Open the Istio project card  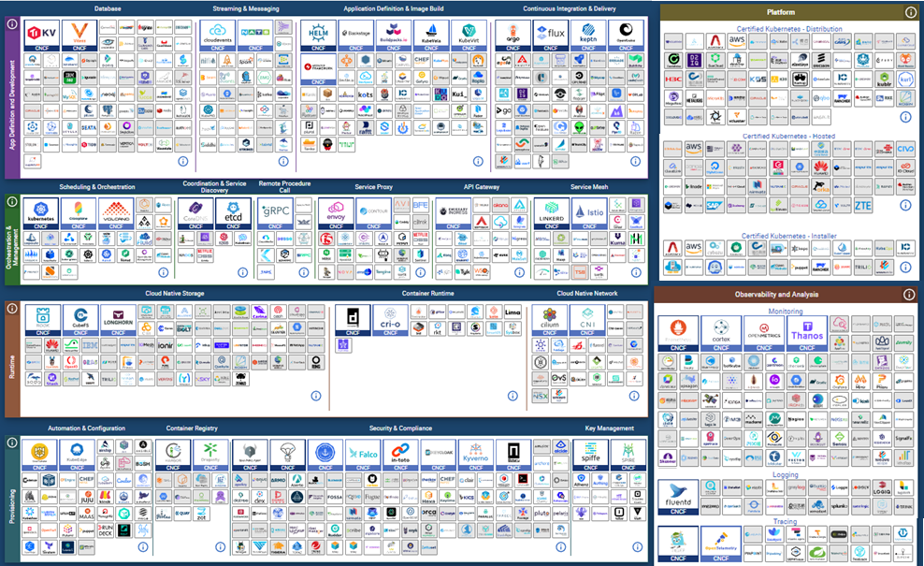589,213
